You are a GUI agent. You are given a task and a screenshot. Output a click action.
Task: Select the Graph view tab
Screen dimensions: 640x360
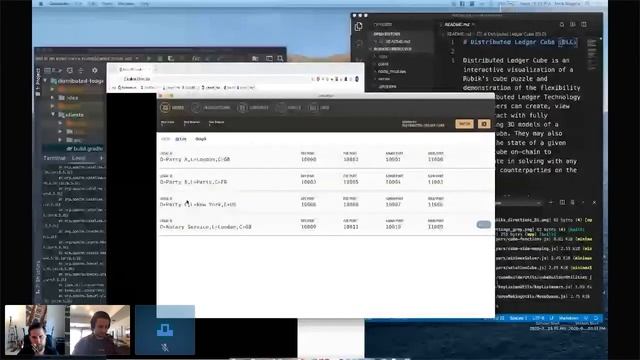201,139
